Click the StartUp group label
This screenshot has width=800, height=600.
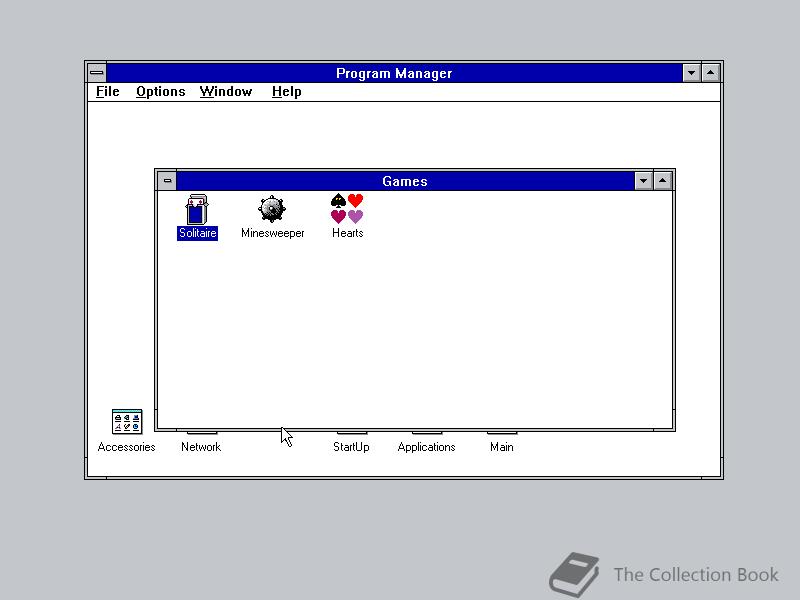(x=351, y=447)
